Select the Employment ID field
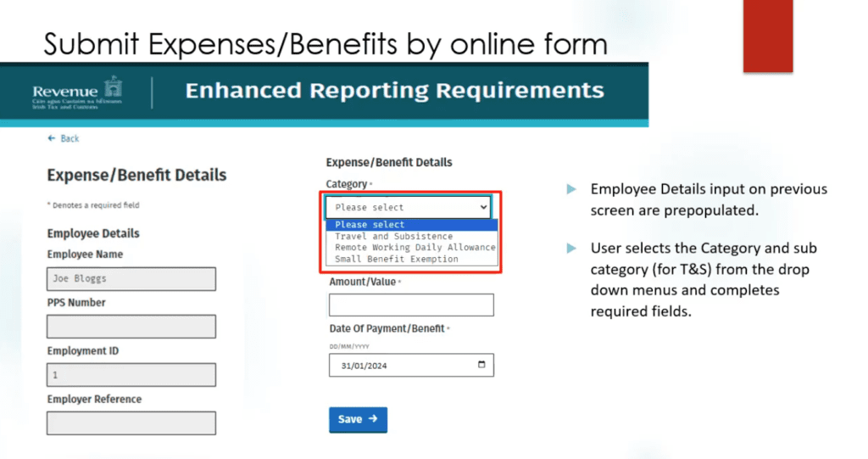This screenshot has width=868, height=459. coord(131,375)
